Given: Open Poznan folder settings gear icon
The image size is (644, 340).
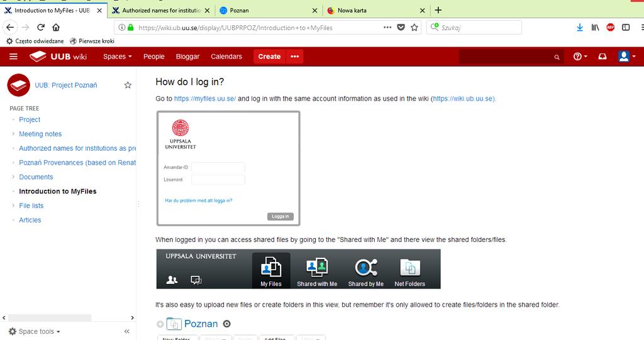Looking at the screenshot, I should pos(226,324).
